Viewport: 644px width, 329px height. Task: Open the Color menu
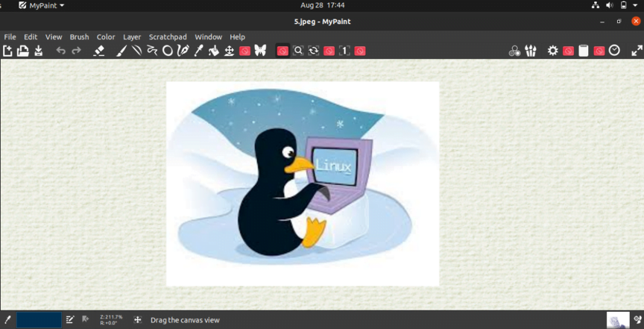(x=106, y=37)
